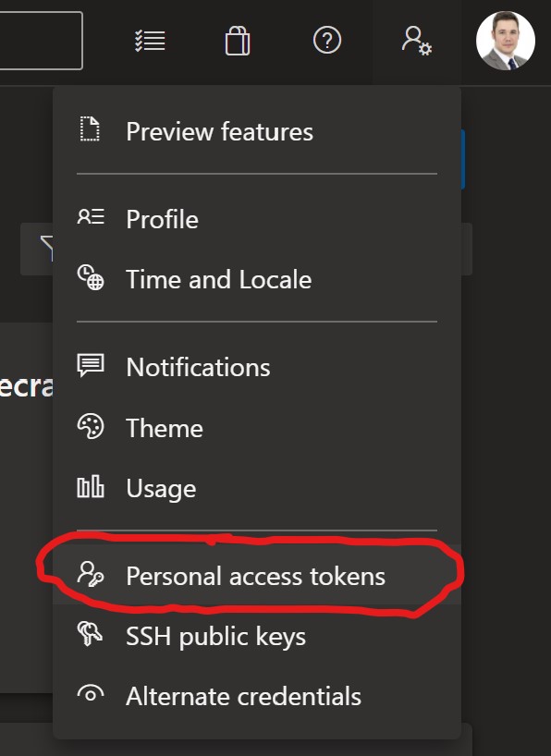The image size is (551, 756).
Task: Click the user profile avatar photo
Action: pos(506,41)
